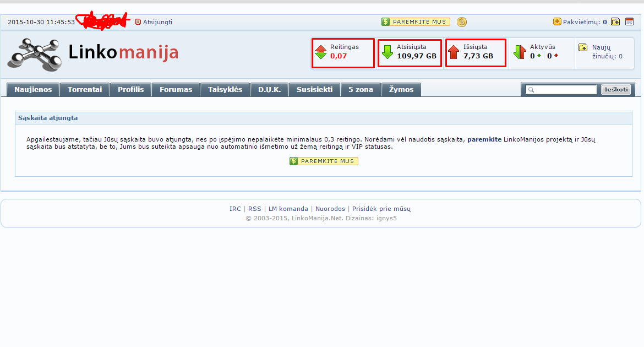The height and width of the screenshot is (347, 644).
Task: Open the Žymos tab
Action: (x=401, y=90)
